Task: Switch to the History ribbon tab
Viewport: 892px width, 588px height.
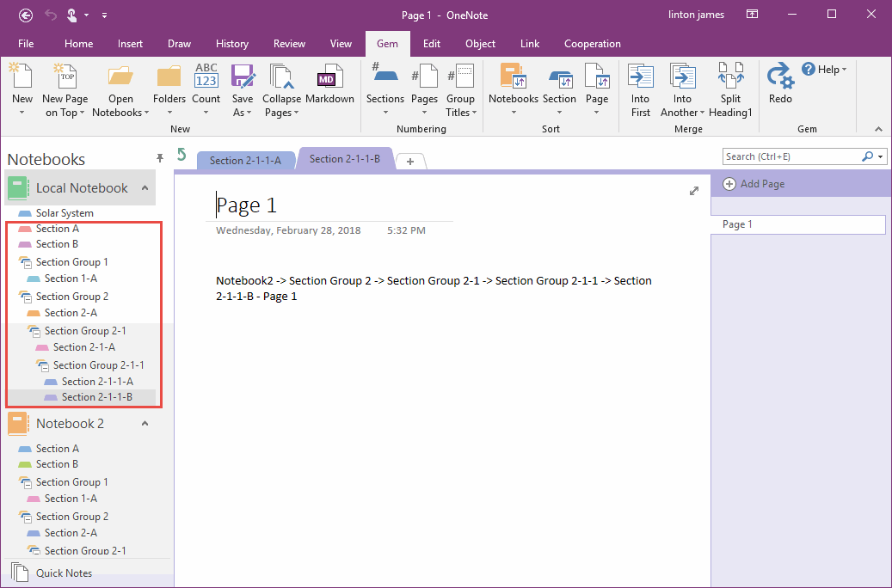Action: [232, 44]
